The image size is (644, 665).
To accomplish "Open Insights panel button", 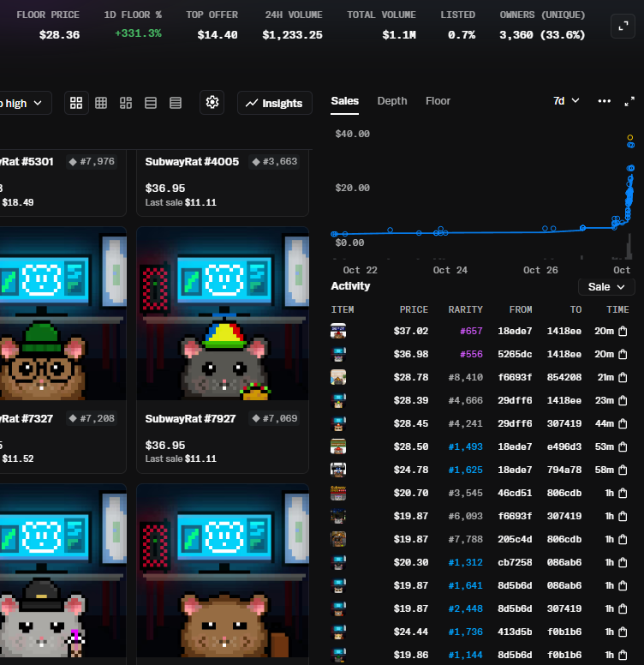I will tap(275, 103).
